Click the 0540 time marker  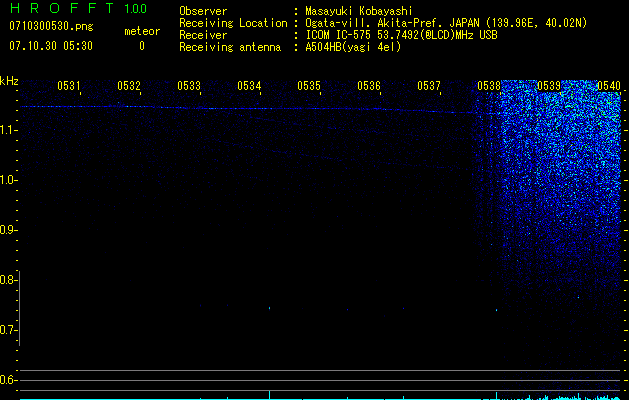pyautogui.click(x=609, y=86)
